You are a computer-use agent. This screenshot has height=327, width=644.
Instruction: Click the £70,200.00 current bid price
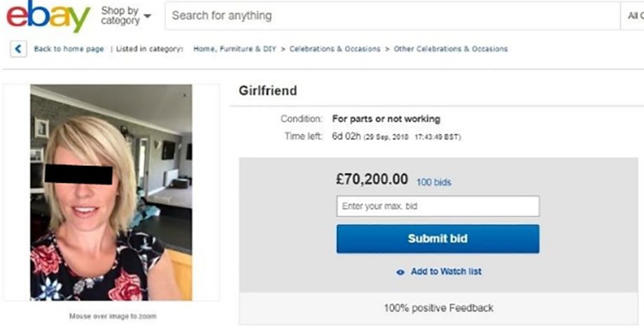click(372, 179)
